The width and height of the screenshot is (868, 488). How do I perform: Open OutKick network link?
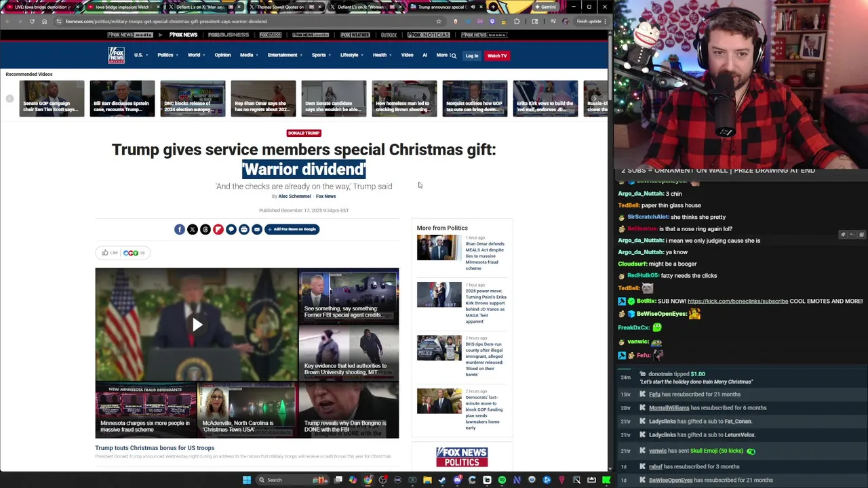coord(389,35)
